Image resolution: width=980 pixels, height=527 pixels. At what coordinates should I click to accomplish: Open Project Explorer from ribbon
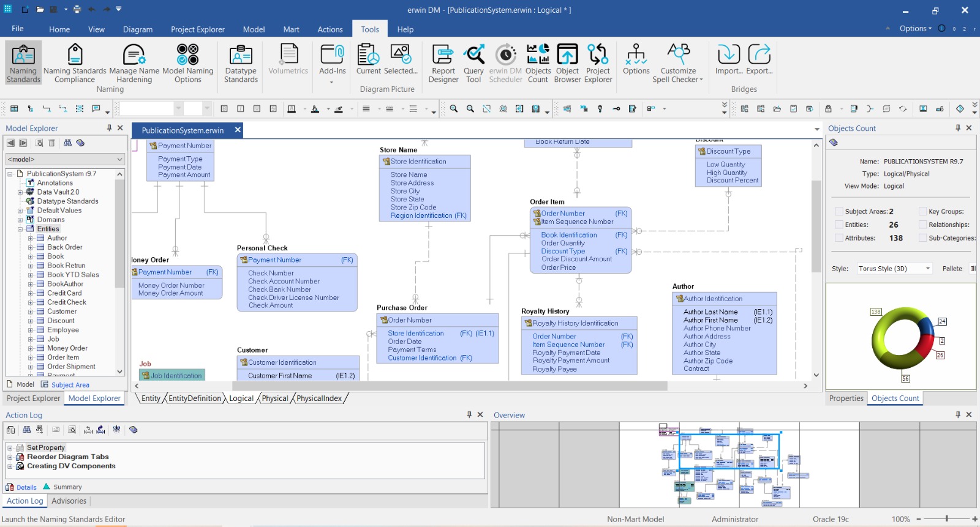pyautogui.click(x=598, y=63)
